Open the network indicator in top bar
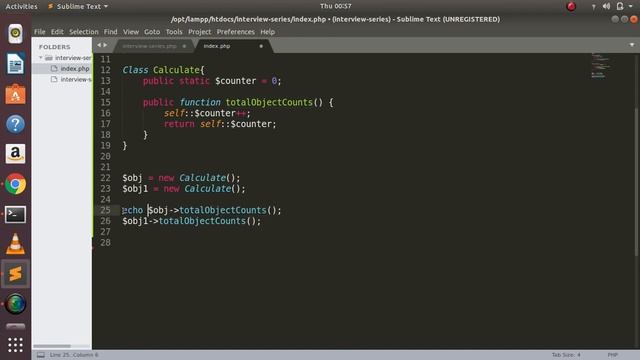Screen dimensions: 640x360 click(x=593, y=7)
